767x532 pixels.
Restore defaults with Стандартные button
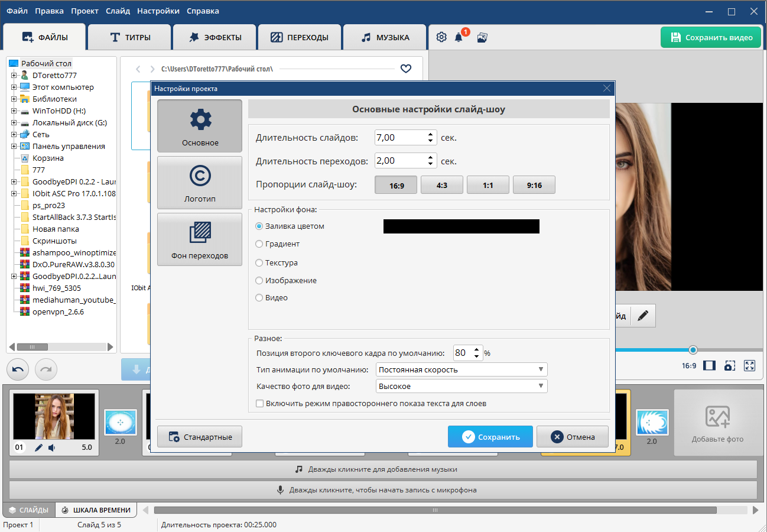[x=199, y=436]
